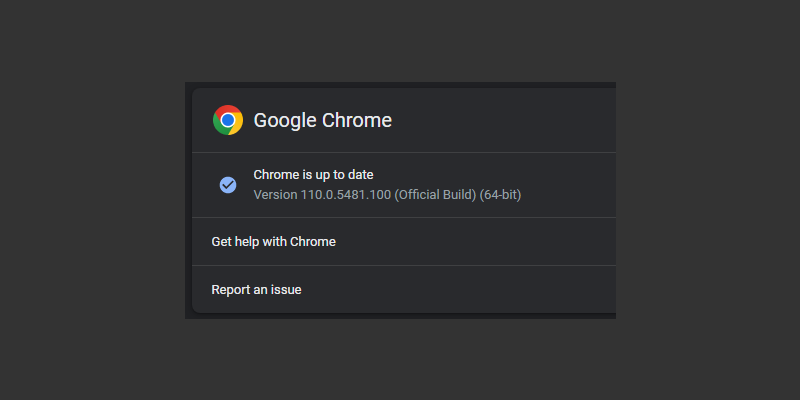The height and width of the screenshot is (400, 800).
Task: Click the blue checkmark update status icon
Action: [228, 185]
